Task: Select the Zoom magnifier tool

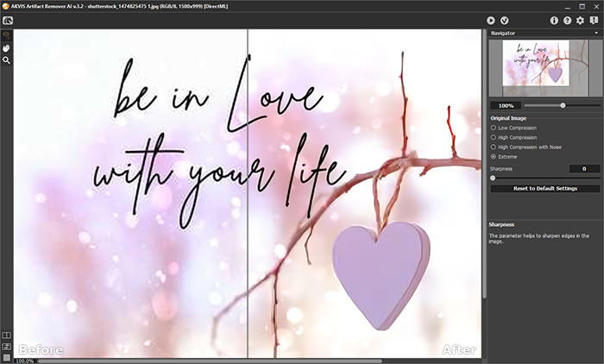Action: coord(6,60)
